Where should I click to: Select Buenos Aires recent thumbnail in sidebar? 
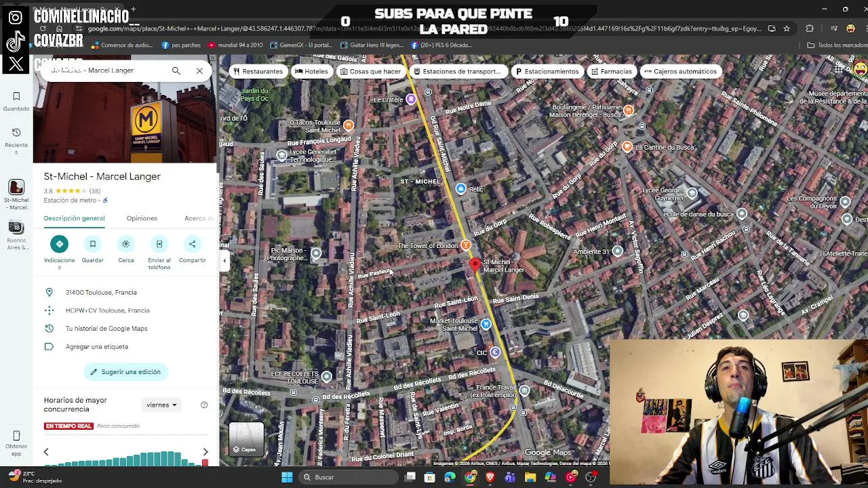[16, 226]
